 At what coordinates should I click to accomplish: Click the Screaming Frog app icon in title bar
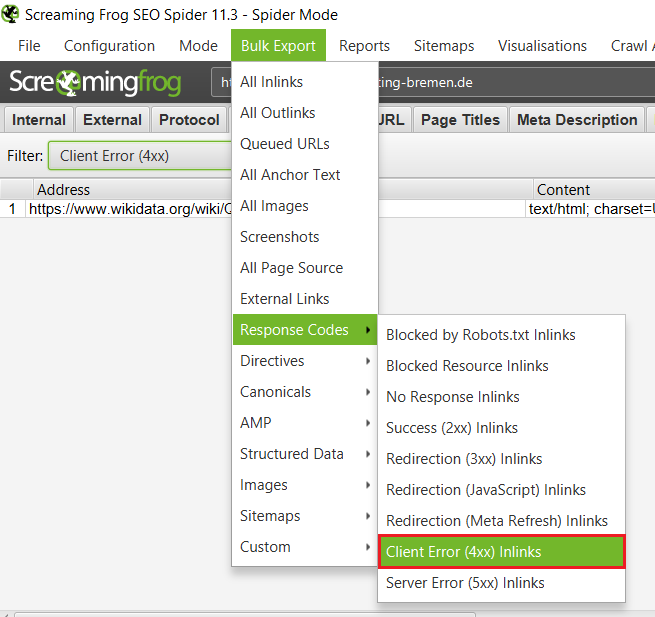click(10, 14)
